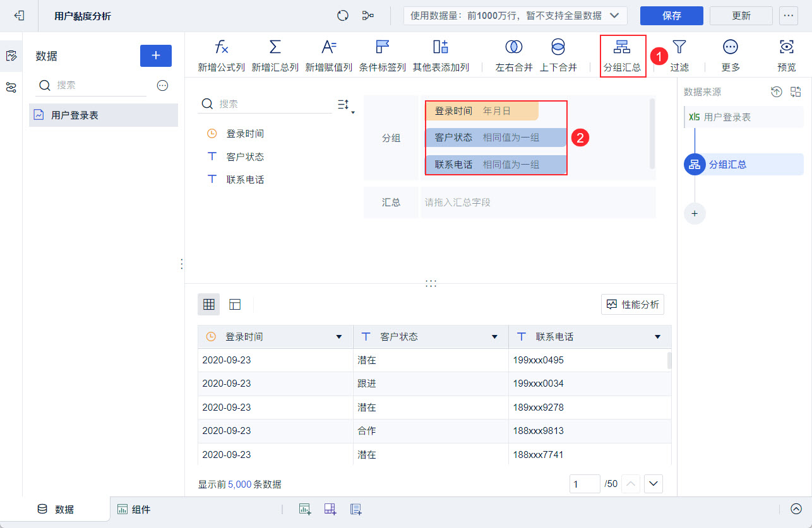Image resolution: width=812 pixels, height=528 pixels.
Task: Open the field sort order dropdown
Action: click(x=346, y=105)
